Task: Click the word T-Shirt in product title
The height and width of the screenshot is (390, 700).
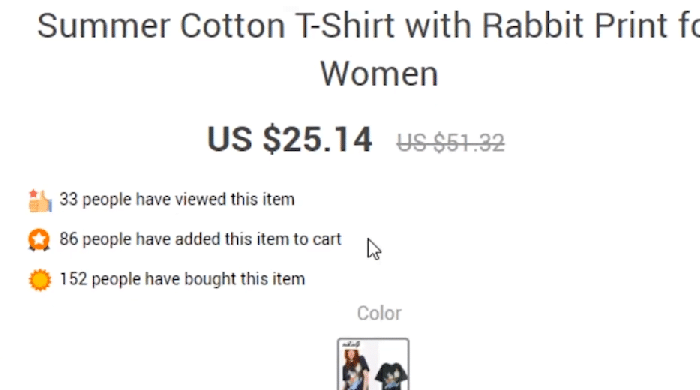Action: (x=345, y=25)
